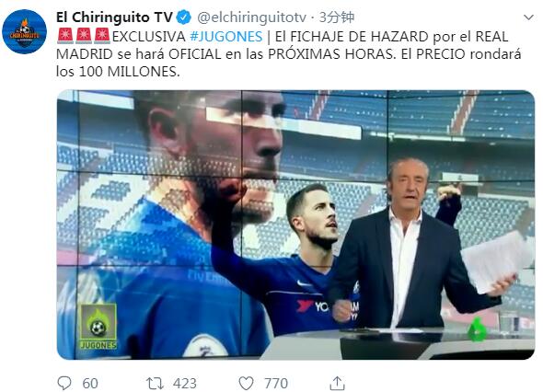Like the tweet with heart icon

pos(247,384)
